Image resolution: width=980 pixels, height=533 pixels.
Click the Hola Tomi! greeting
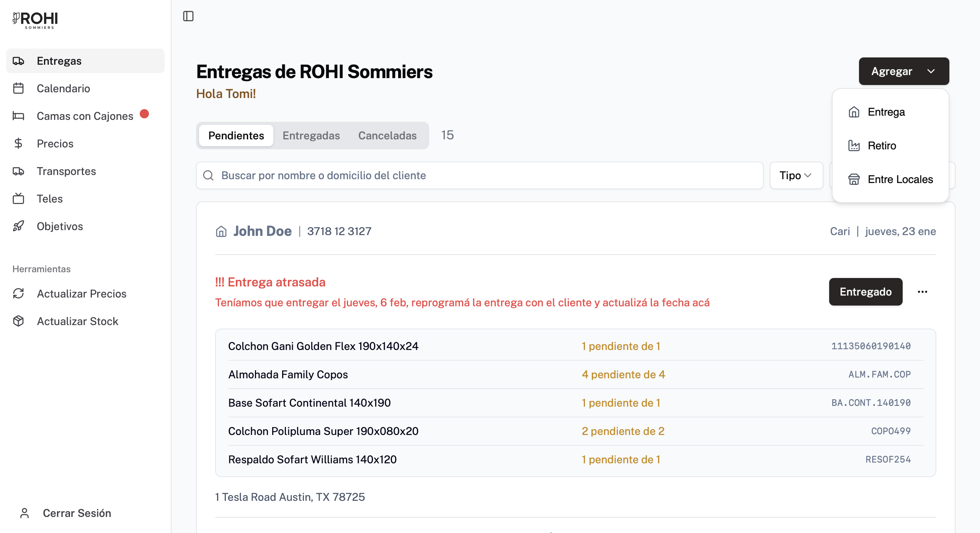click(226, 94)
